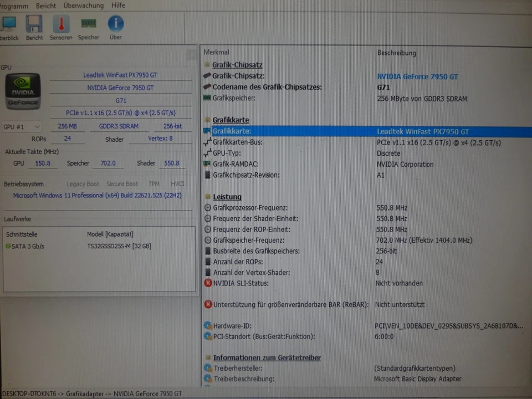Open the Hilfe menu
Screen dimensions: 532x399
pyautogui.click(x=118, y=6)
